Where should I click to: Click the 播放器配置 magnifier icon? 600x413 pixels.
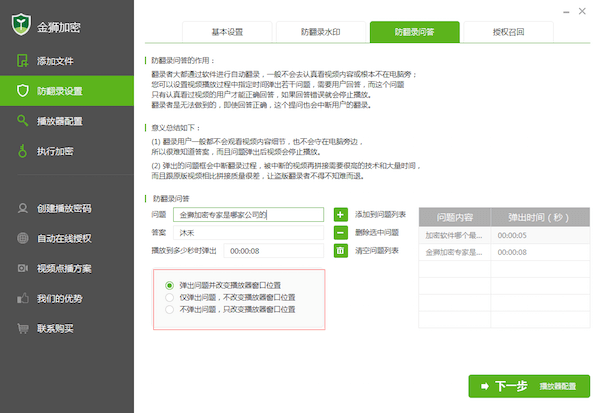23,121
